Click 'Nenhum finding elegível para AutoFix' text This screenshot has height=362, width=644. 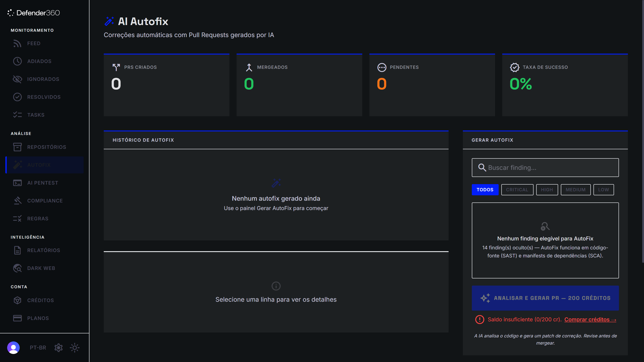click(545, 239)
